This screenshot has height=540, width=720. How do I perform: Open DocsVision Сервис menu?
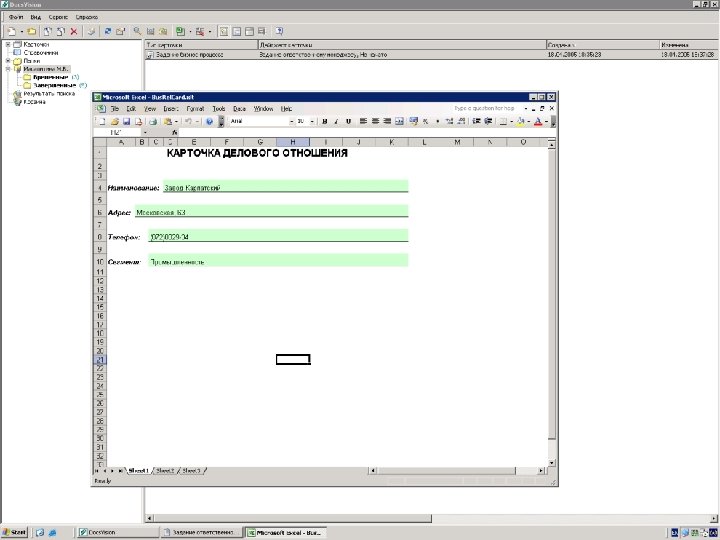(x=58, y=17)
